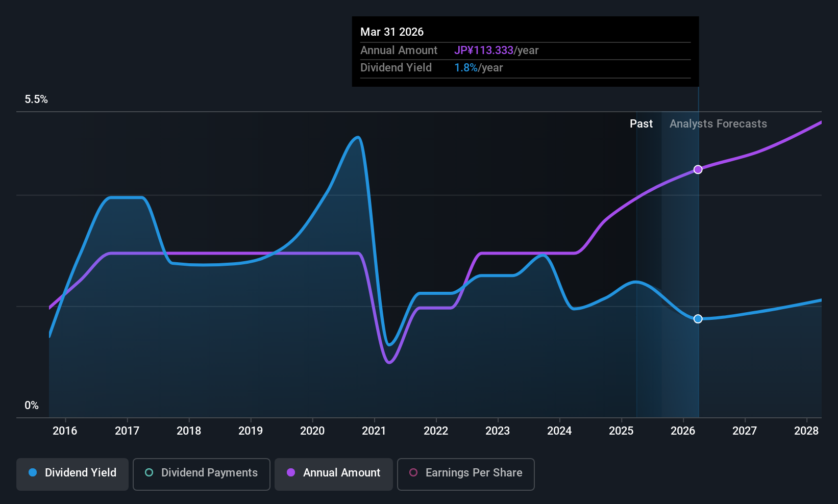Click the 2023 x-axis label
This screenshot has height=504, width=838.
(x=498, y=431)
